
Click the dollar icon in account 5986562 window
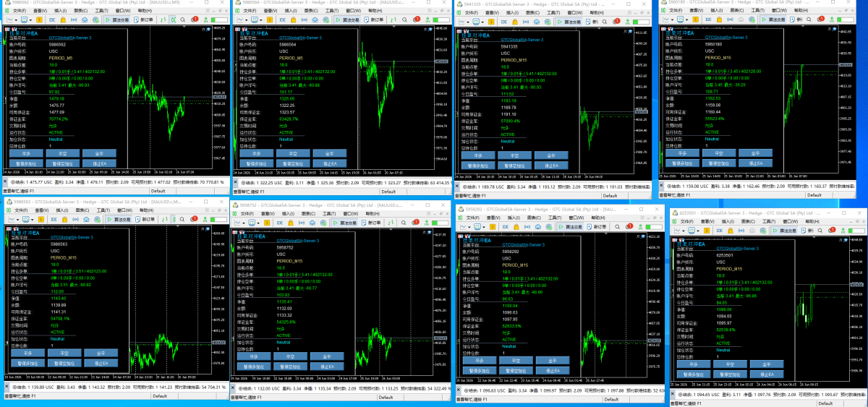(39, 20)
